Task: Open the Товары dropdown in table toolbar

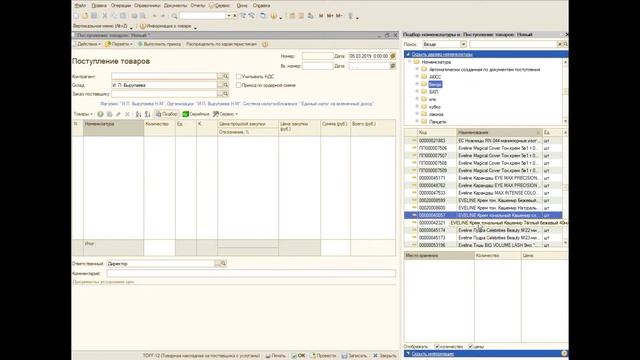Action: 83,114
